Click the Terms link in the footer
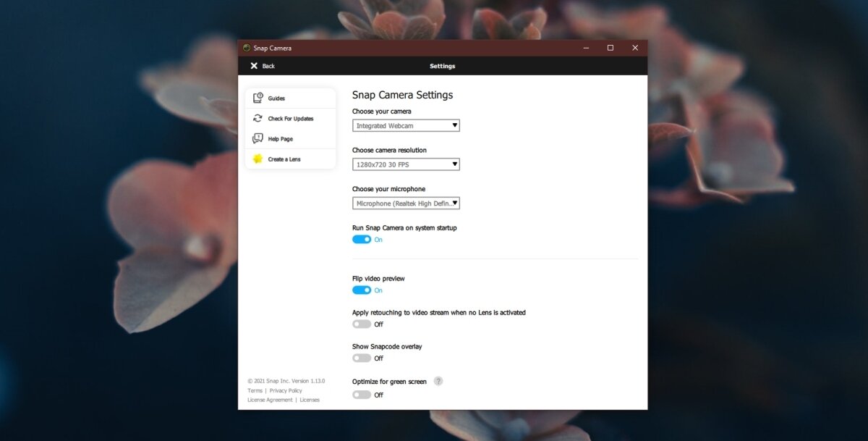The height and width of the screenshot is (441, 868). click(x=255, y=390)
